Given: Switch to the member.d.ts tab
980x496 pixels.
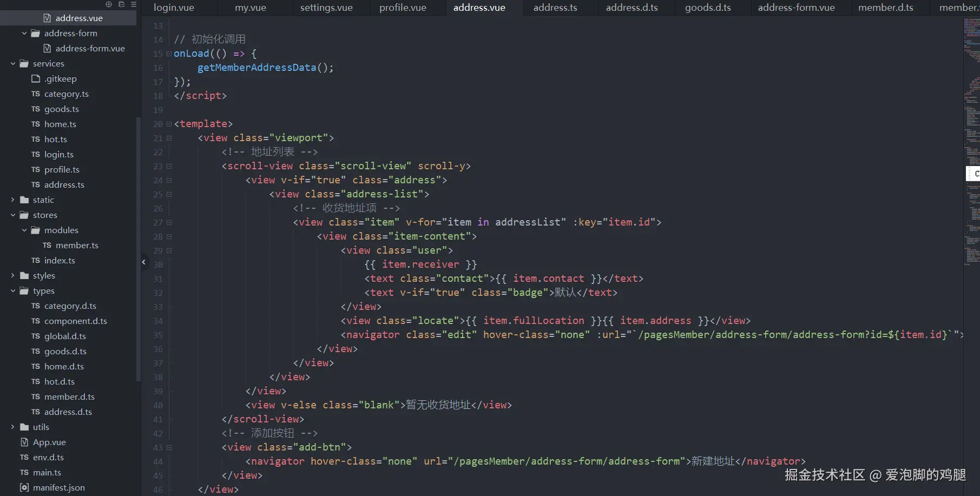Looking at the screenshot, I should pyautogui.click(x=885, y=8).
